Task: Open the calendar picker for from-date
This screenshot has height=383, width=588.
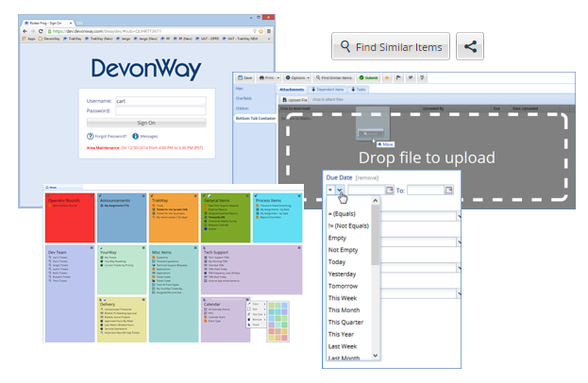Action: [390, 190]
